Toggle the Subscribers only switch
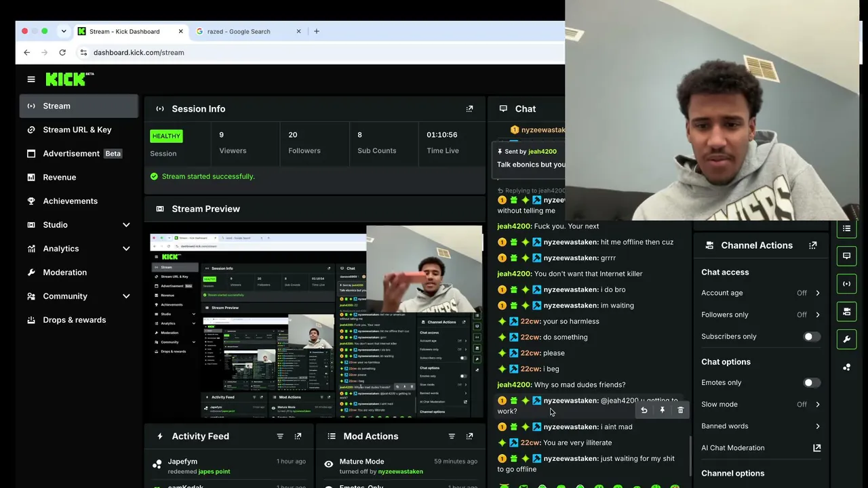The width and height of the screenshot is (868, 488). 811,337
